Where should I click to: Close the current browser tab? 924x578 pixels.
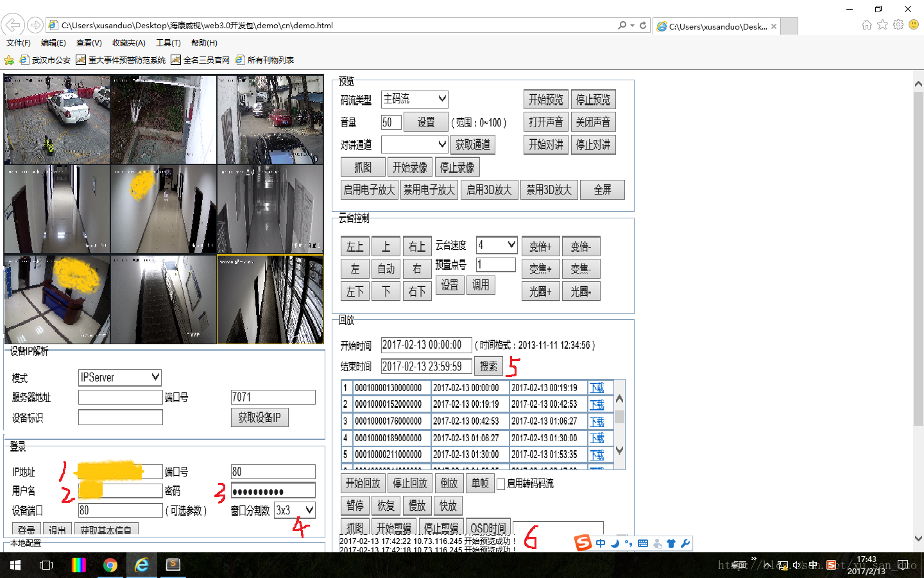[x=774, y=26]
